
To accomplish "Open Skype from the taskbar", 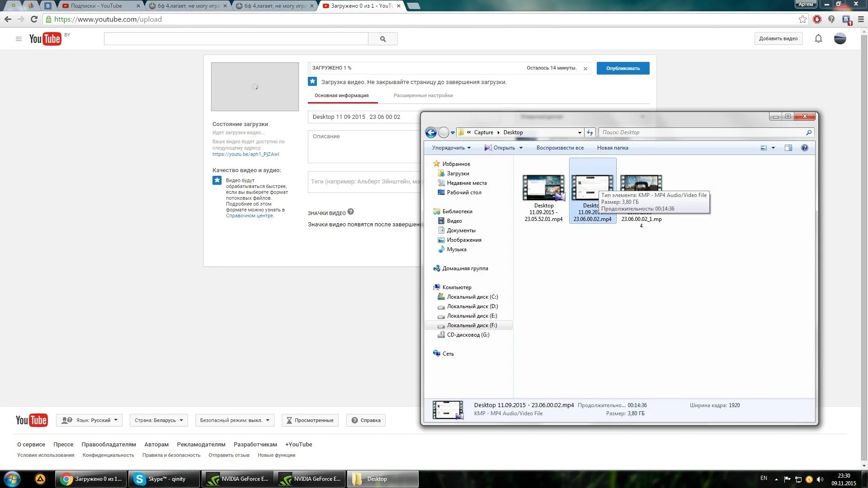I will (164, 479).
